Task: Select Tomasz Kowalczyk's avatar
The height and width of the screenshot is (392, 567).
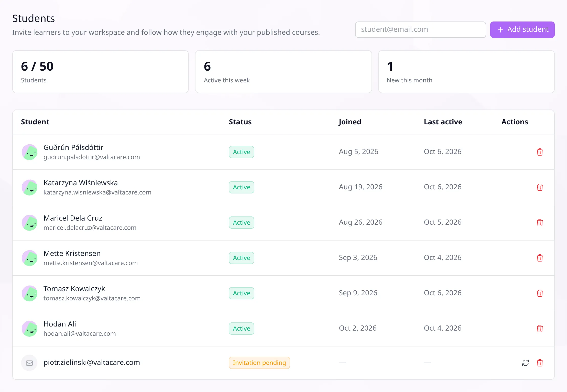Action: (x=29, y=293)
